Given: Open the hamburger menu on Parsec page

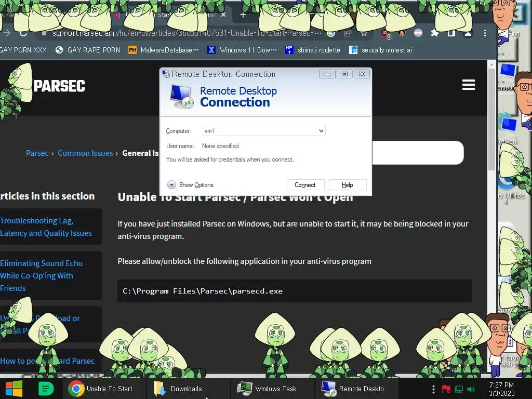Looking at the screenshot, I should coord(468,85).
